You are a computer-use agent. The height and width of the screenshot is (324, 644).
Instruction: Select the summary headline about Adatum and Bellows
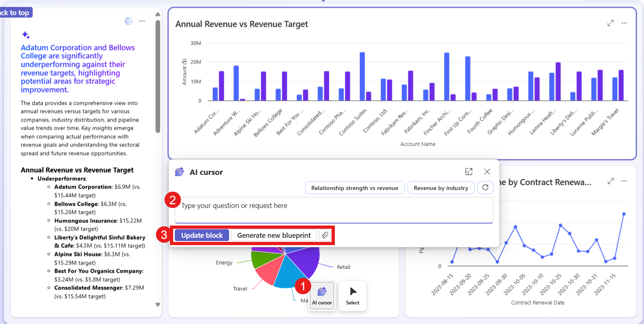click(x=78, y=69)
